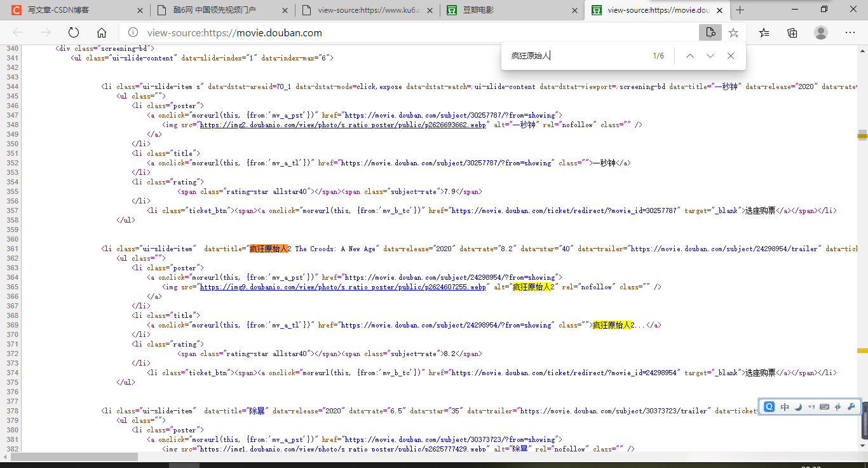Screen dimensions: 868x468
Task: Jump to the previous search match
Action: pyautogui.click(x=690, y=56)
